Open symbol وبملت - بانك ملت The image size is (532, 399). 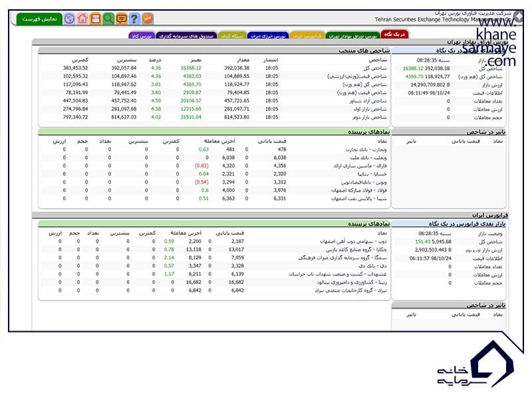368,158
